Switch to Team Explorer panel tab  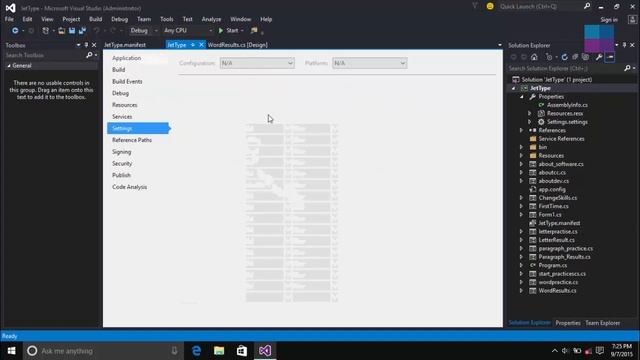[602, 323]
